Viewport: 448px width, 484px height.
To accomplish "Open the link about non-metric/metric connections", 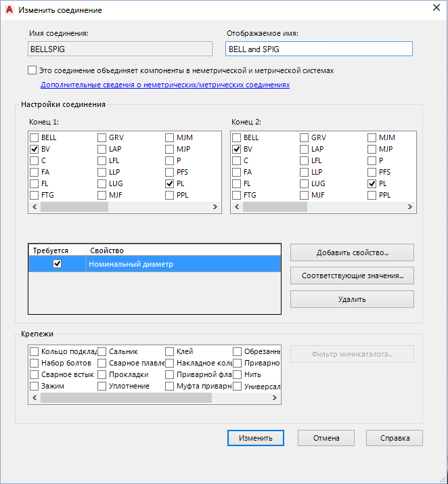I will click(165, 85).
